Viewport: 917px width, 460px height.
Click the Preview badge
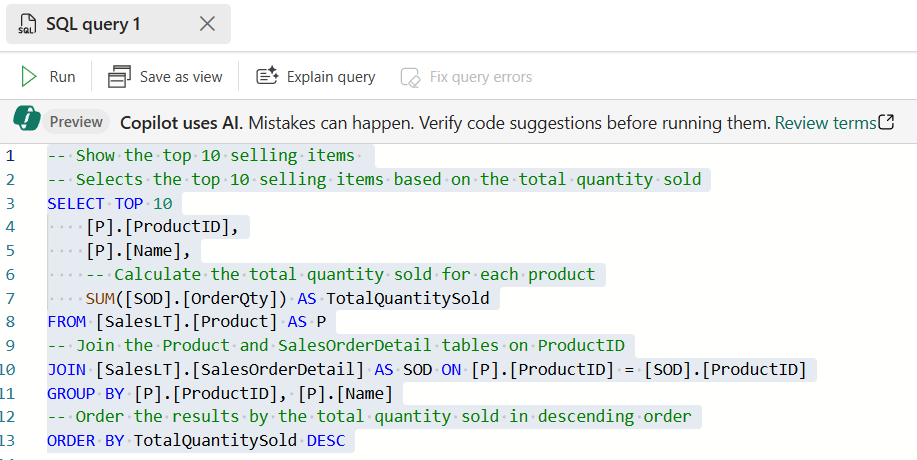76,122
